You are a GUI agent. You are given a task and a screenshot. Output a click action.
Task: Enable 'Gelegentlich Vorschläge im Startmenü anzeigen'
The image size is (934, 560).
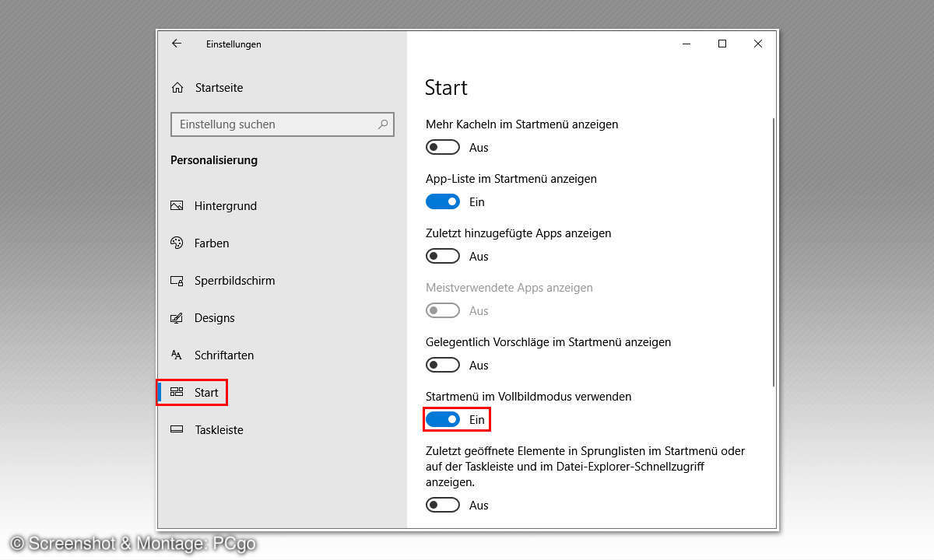[443, 366]
